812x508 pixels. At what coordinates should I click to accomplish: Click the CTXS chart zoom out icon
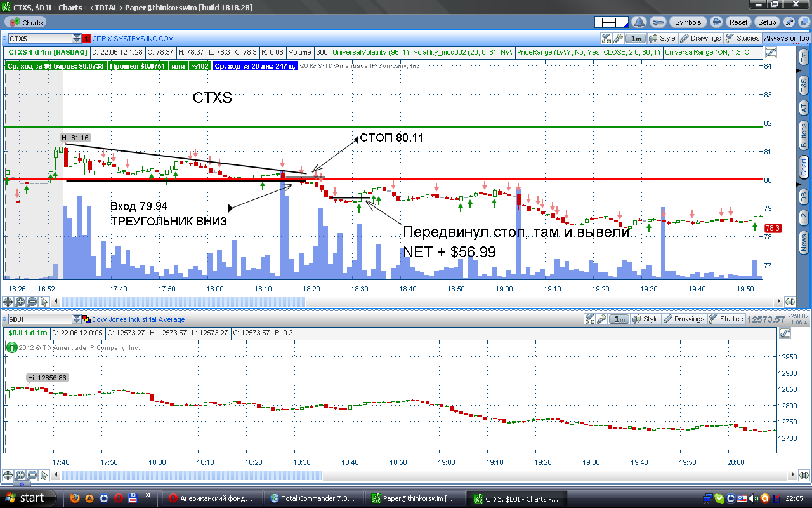coord(32,302)
